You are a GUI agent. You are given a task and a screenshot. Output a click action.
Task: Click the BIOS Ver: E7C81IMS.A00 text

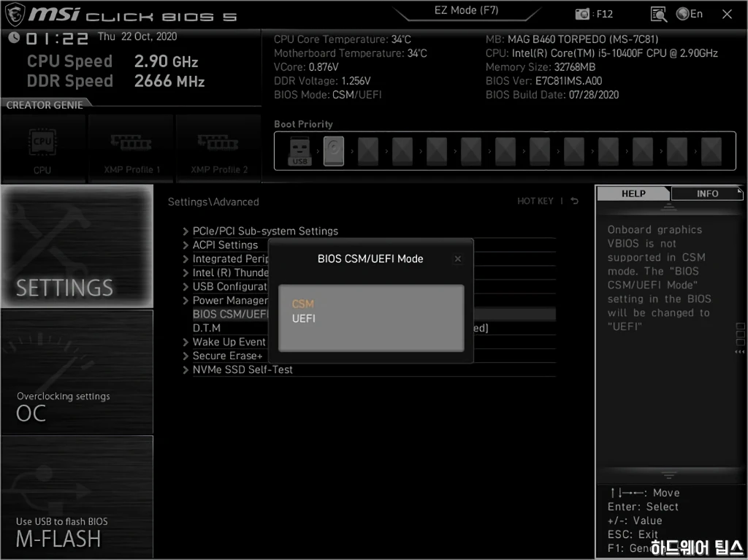(x=543, y=81)
